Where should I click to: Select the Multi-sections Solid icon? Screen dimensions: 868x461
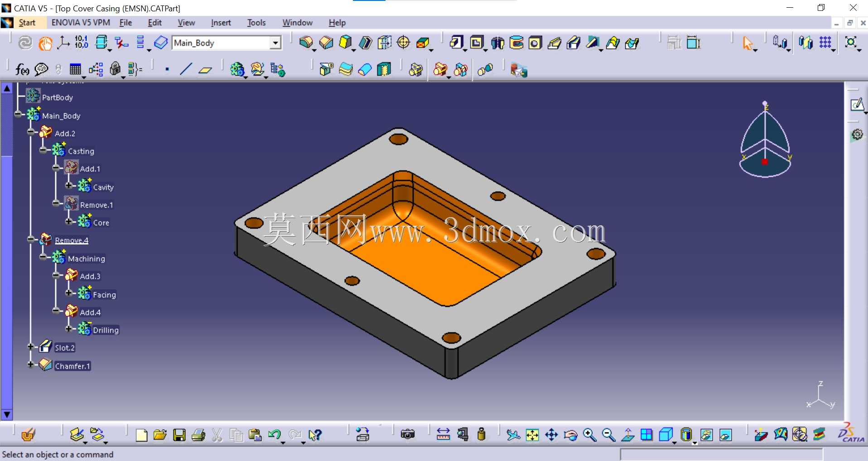612,43
